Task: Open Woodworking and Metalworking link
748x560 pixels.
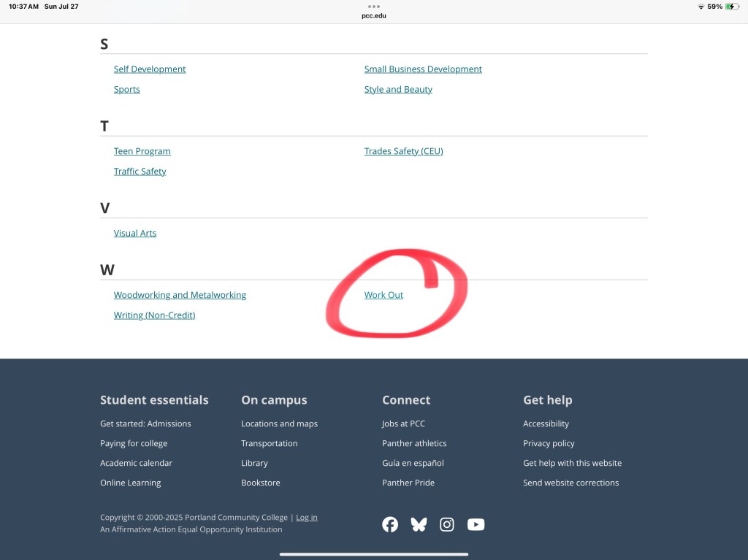Action: coord(180,295)
